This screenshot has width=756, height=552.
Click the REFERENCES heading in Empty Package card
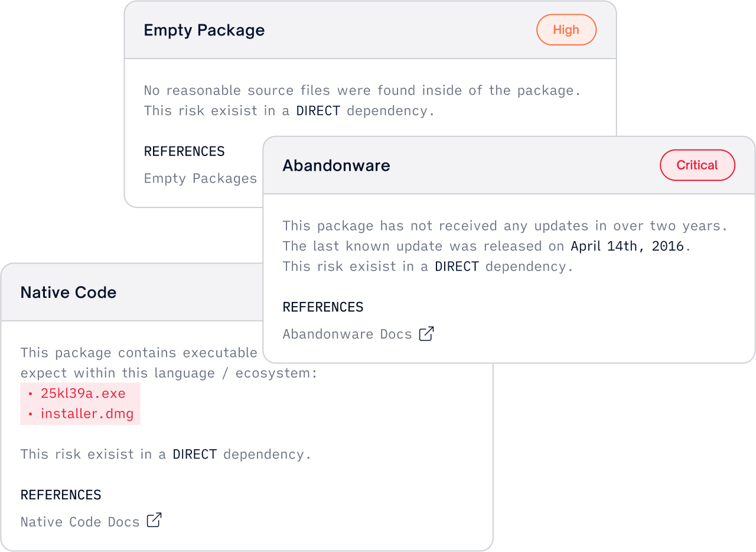tap(184, 151)
